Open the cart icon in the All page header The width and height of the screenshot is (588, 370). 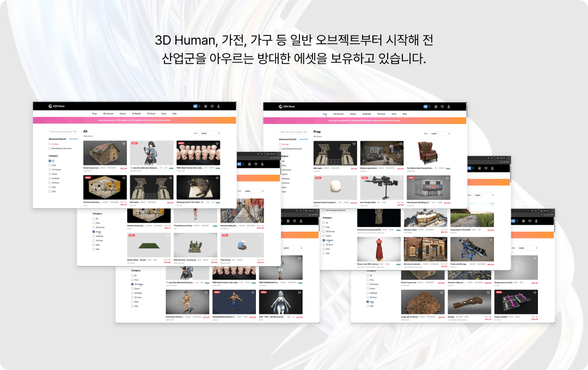[x=205, y=106]
